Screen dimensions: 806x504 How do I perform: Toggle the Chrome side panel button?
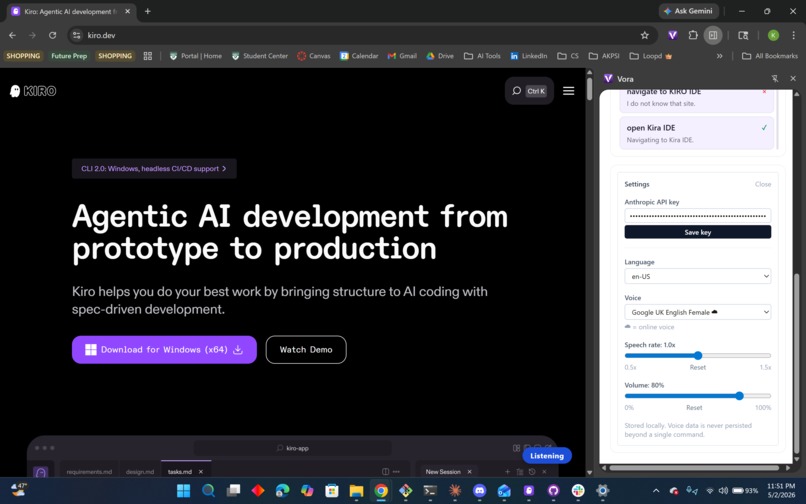tap(713, 35)
